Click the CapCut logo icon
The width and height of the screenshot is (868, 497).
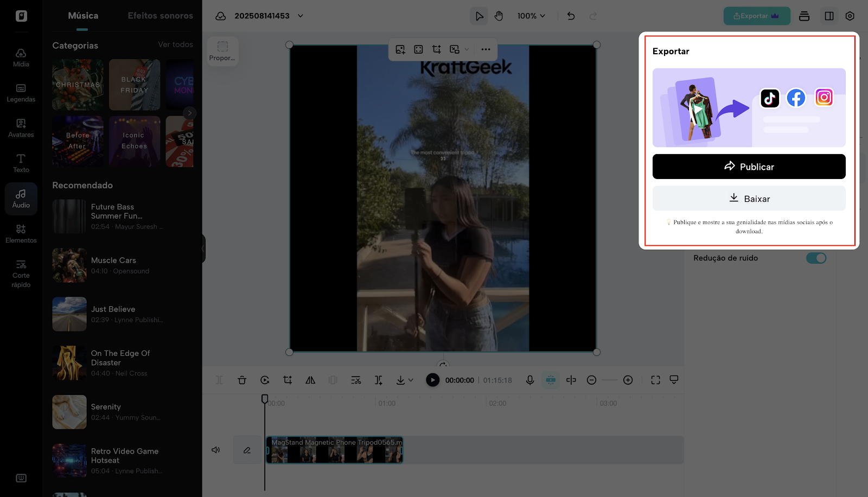click(x=21, y=16)
